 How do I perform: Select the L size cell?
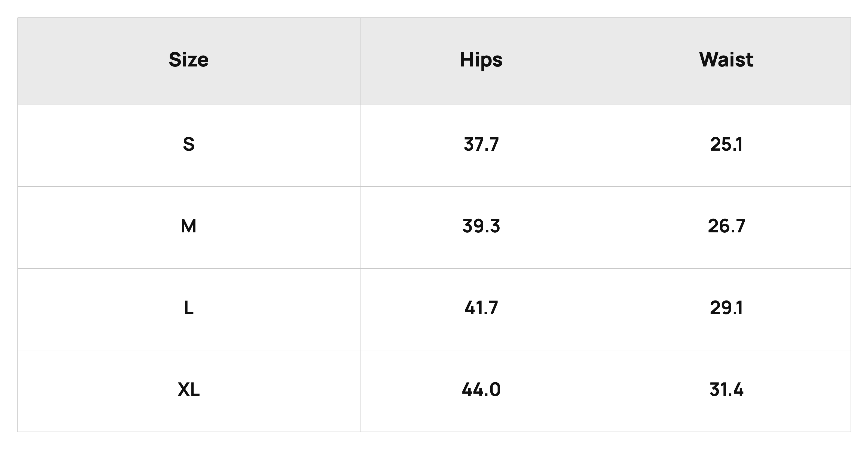(189, 309)
